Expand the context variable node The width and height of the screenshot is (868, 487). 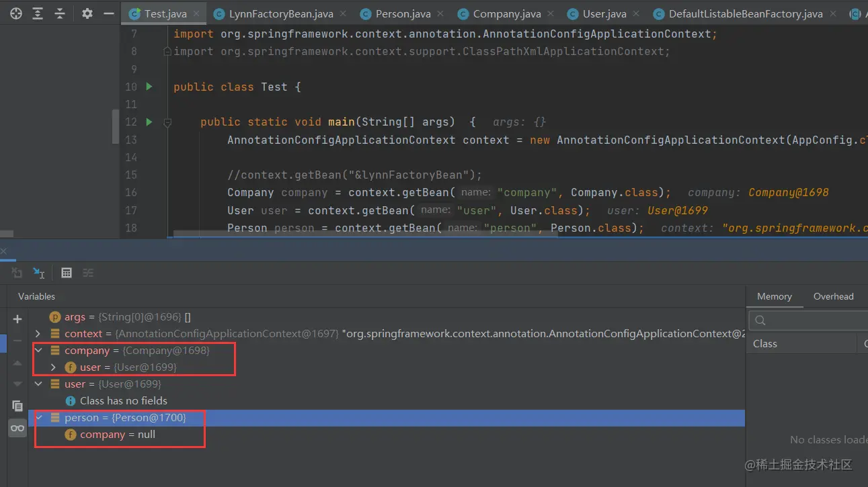[38, 334]
